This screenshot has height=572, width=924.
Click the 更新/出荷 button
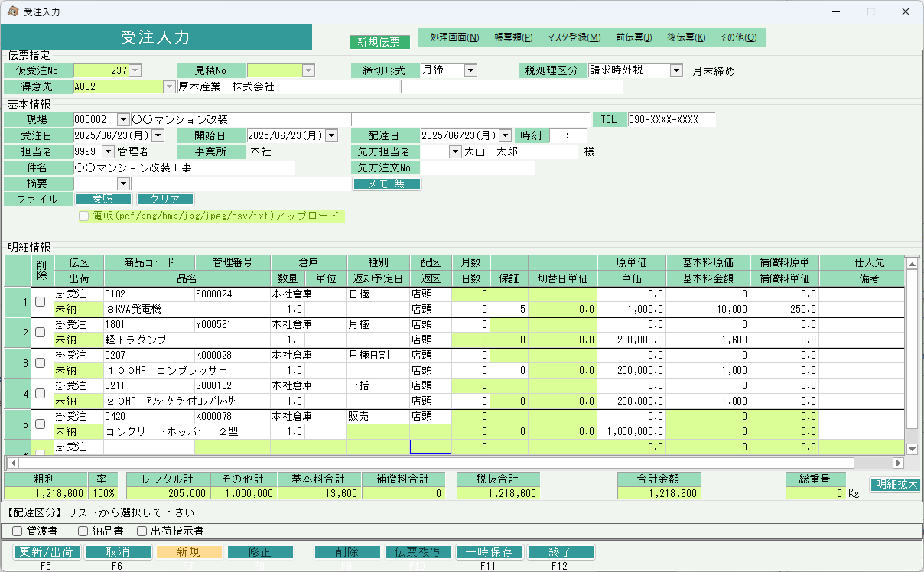tap(46, 552)
